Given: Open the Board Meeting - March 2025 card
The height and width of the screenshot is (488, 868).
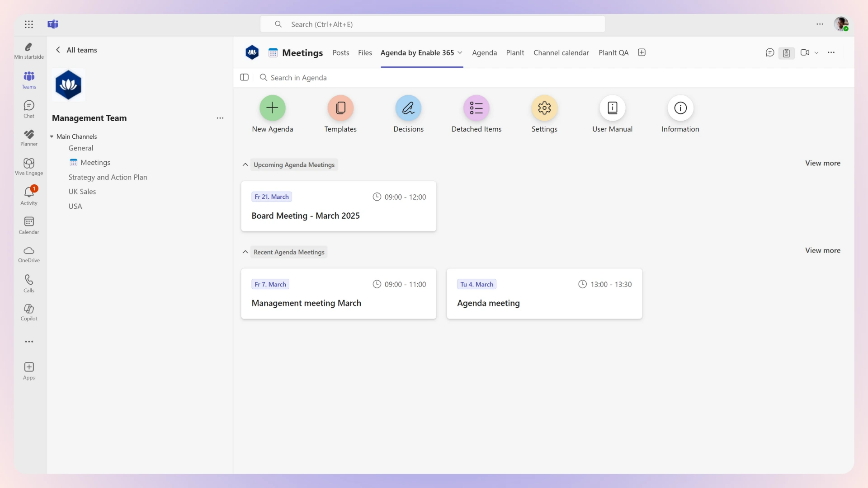Looking at the screenshot, I should (x=339, y=206).
